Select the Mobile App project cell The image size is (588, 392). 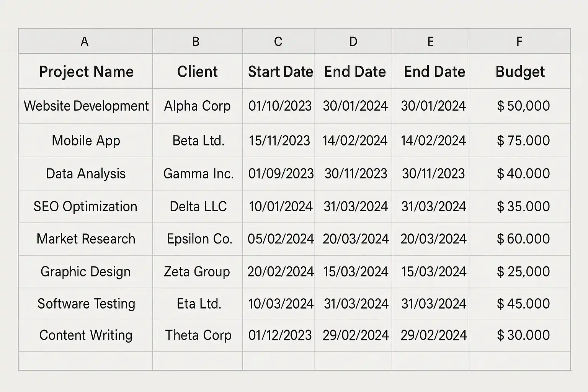click(x=85, y=140)
